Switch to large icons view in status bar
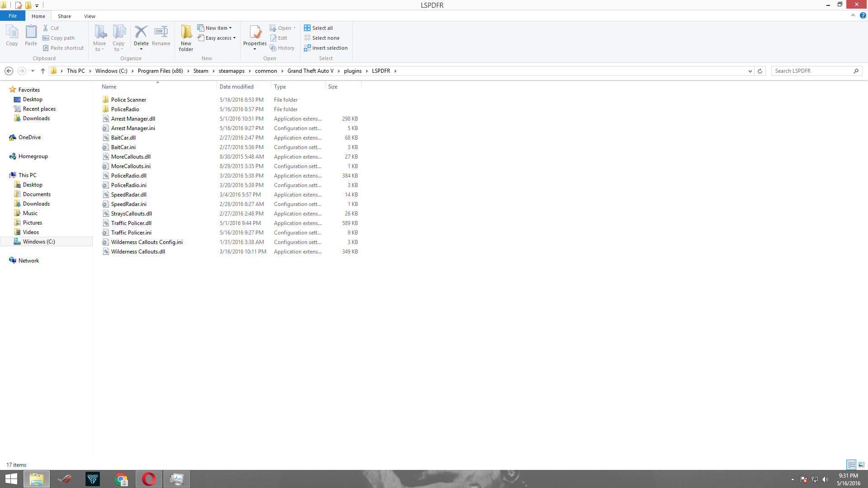The width and height of the screenshot is (868, 488). [861, 465]
